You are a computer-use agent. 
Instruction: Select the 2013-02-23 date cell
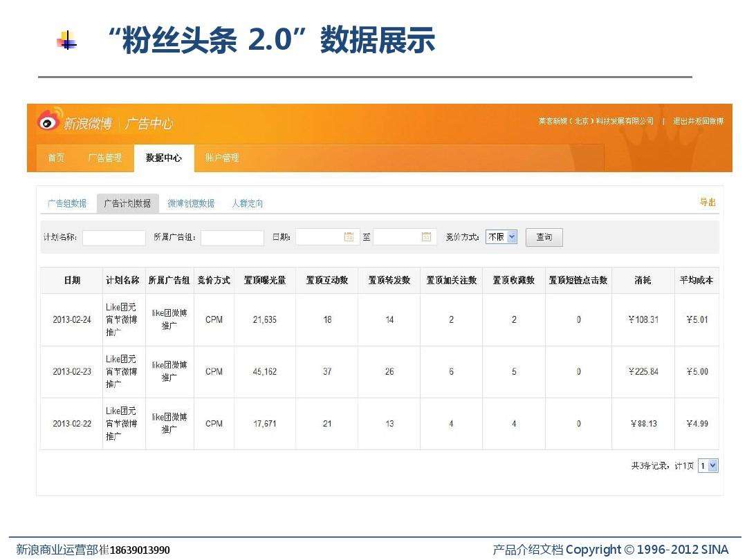pos(72,371)
